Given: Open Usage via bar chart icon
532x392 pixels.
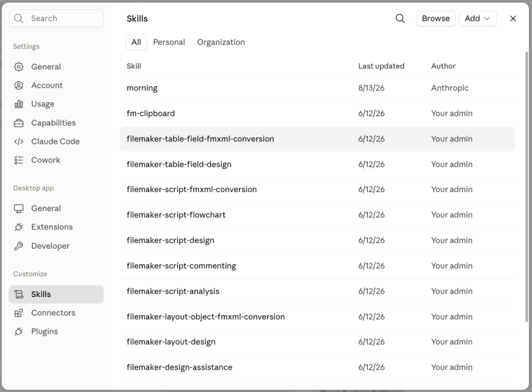Looking at the screenshot, I should tap(19, 104).
